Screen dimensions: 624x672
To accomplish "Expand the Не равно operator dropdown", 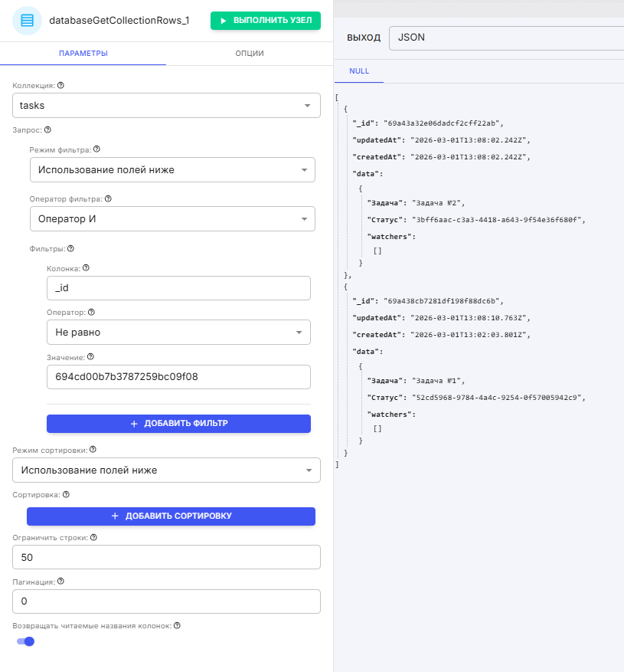I will tap(178, 333).
